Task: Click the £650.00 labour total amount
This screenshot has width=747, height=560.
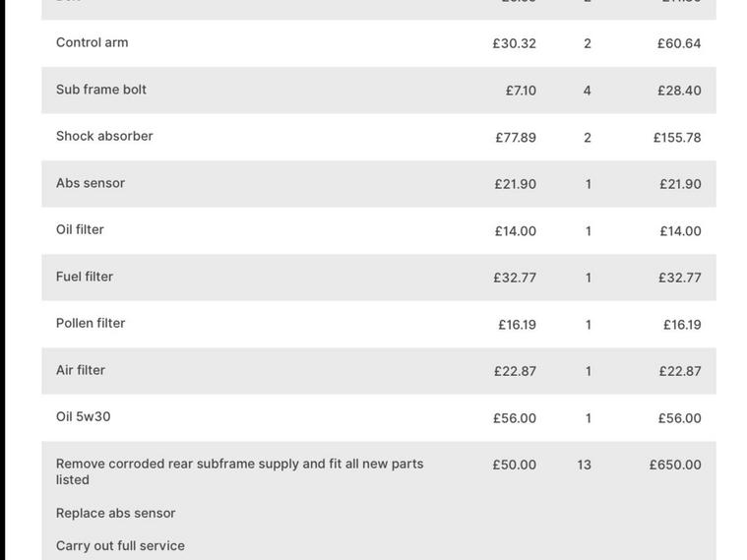Action: pos(675,466)
